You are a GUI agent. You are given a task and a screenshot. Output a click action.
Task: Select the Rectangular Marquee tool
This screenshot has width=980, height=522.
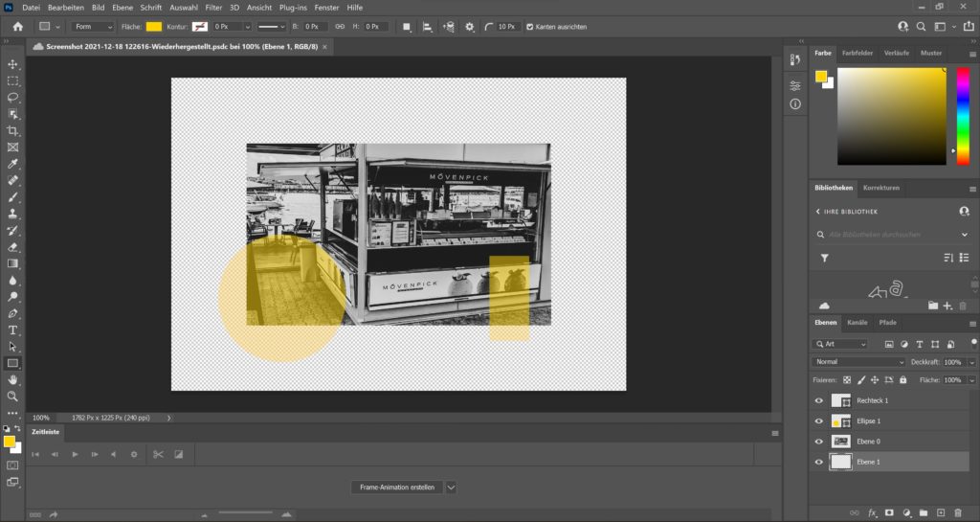(12, 81)
